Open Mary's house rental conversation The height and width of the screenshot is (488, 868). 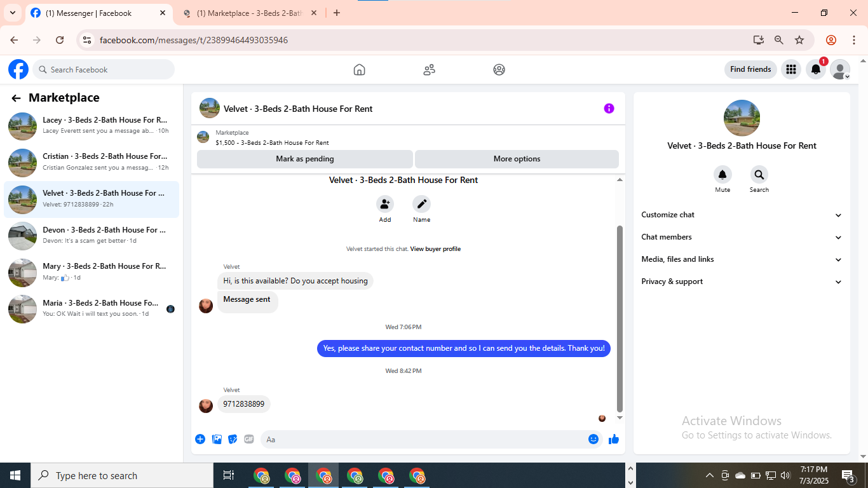click(92, 273)
